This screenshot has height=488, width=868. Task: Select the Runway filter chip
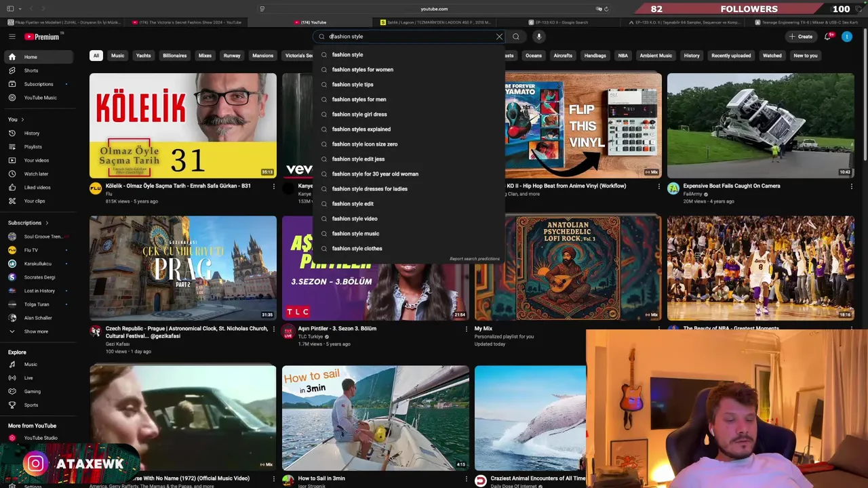(x=232, y=56)
